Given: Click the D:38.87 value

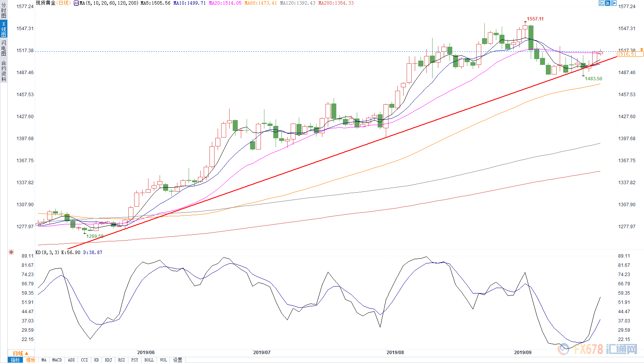Looking at the screenshot, I should click(x=93, y=253).
